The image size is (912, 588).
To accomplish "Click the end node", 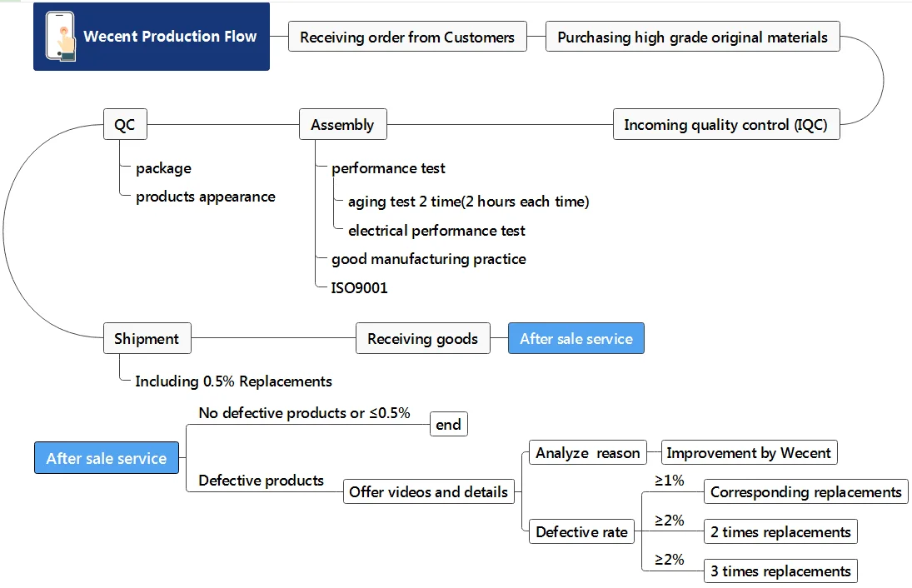I will [448, 425].
